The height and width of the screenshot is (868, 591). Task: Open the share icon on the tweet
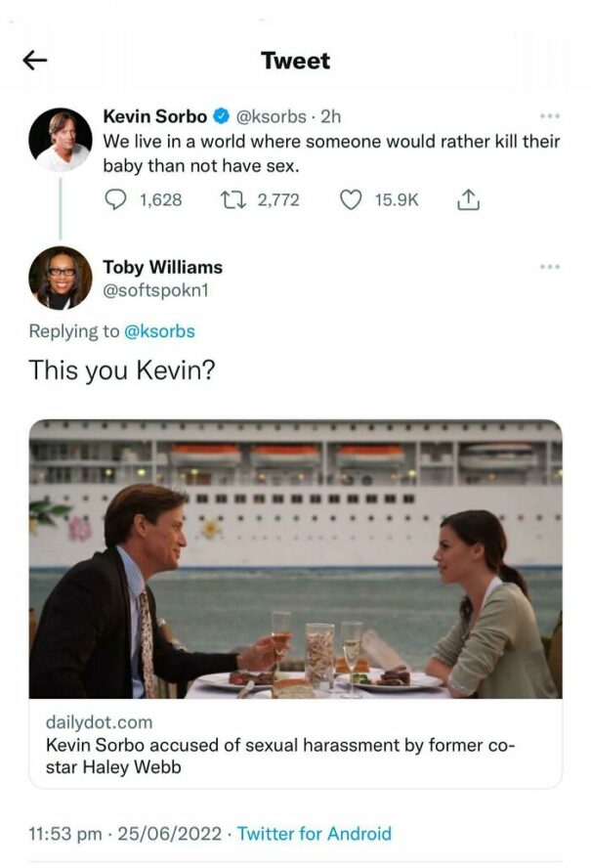[470, 200]
